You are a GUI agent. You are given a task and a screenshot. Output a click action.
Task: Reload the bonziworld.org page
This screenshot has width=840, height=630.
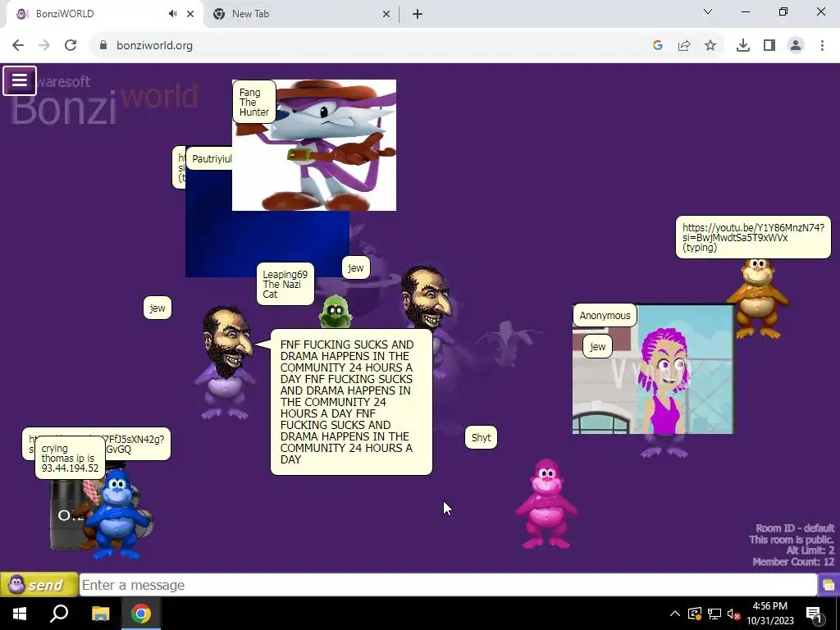click(x=71, y=46)
